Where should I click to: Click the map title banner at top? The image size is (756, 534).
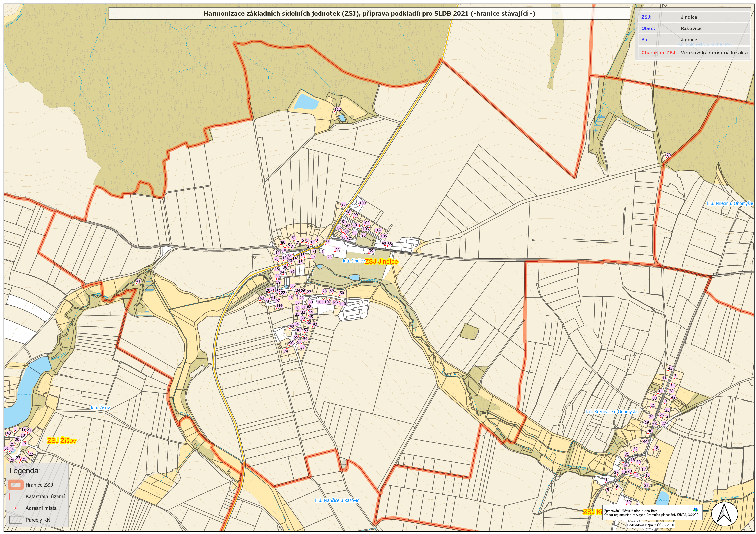(x=369, y=14)
